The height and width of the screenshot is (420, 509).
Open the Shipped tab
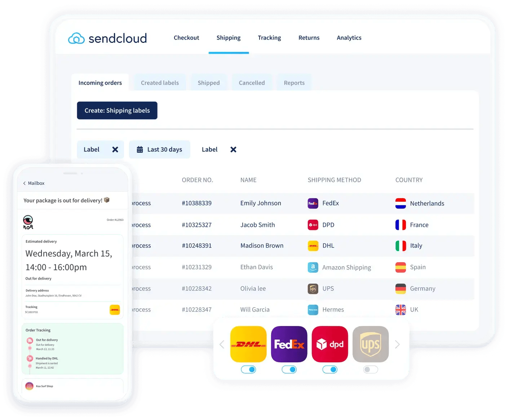click(x=209, y=83)
